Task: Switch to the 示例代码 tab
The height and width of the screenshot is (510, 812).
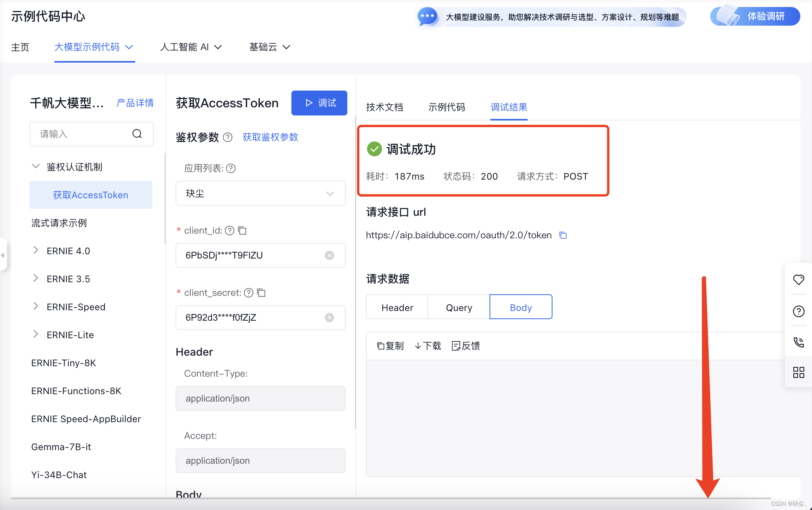Action: point(446,107)
